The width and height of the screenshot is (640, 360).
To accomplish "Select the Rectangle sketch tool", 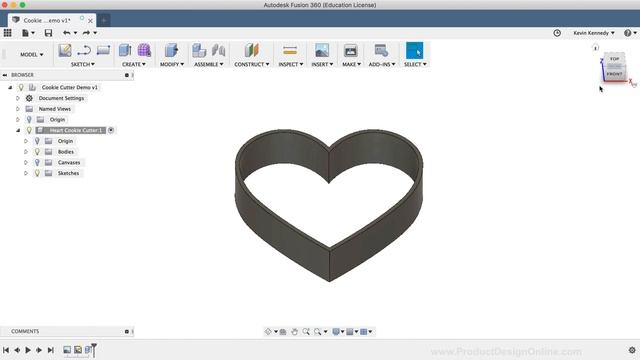I will coord(103,50).
